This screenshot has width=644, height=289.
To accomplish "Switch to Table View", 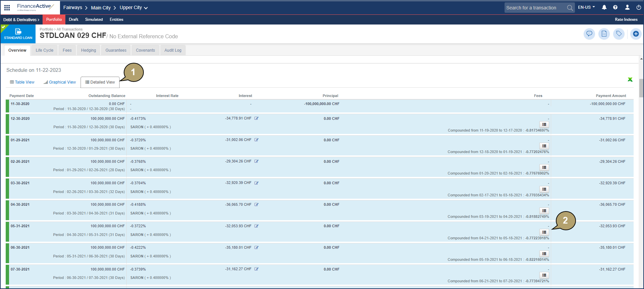I will [x=22, y=82].
